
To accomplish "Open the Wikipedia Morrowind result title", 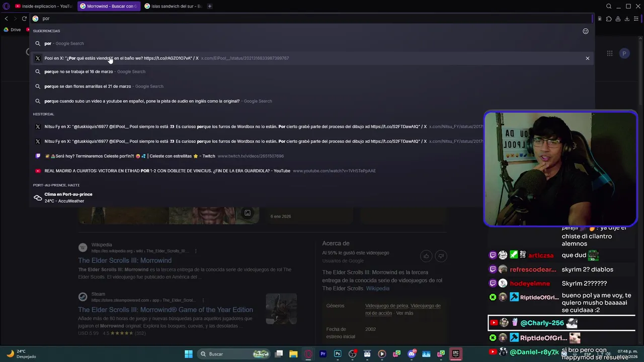I will 125,260.
